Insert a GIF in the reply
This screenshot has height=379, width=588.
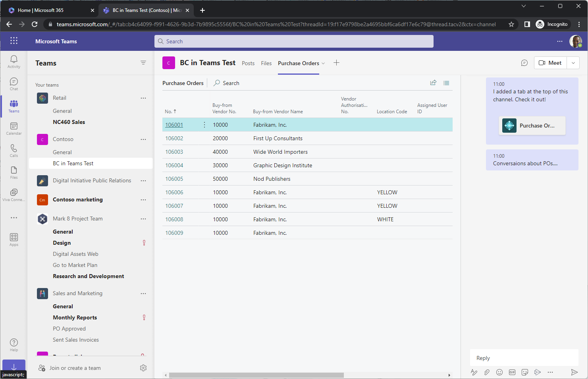512,372
